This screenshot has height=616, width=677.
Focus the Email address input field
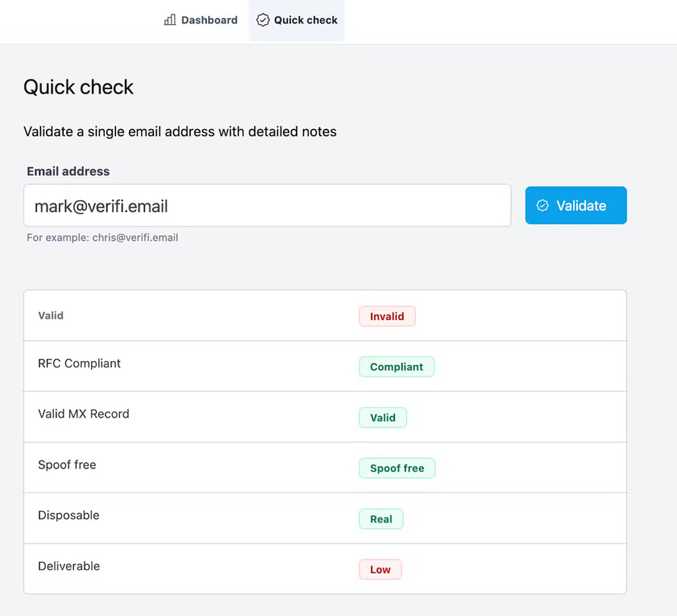click(267, 206)
